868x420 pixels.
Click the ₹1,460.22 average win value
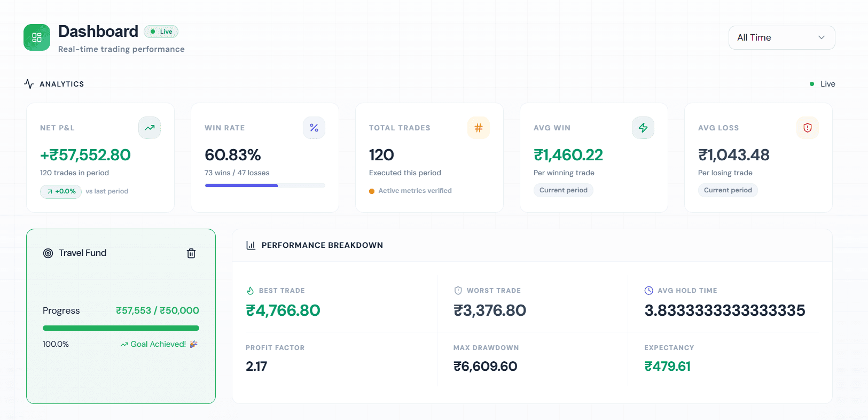pyautogui.click(x=568, y=155)
